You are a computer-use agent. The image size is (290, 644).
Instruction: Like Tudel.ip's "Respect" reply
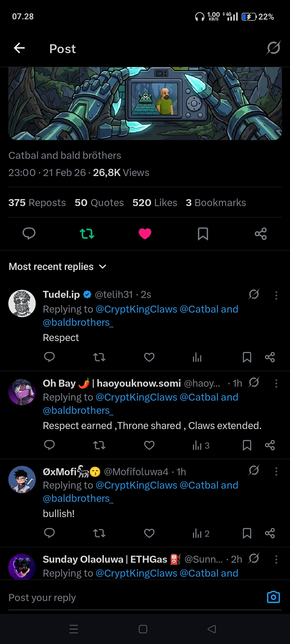click(x=149, y=357)
